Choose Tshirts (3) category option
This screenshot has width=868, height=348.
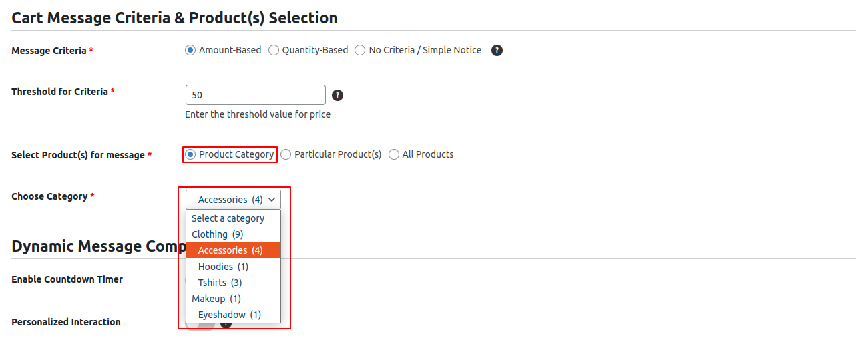[x=221, y=283]
